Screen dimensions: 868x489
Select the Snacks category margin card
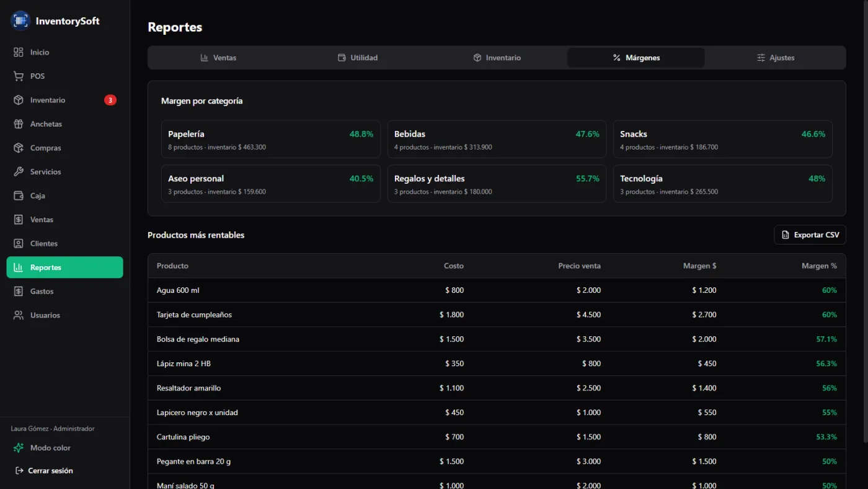coord(723,140)
